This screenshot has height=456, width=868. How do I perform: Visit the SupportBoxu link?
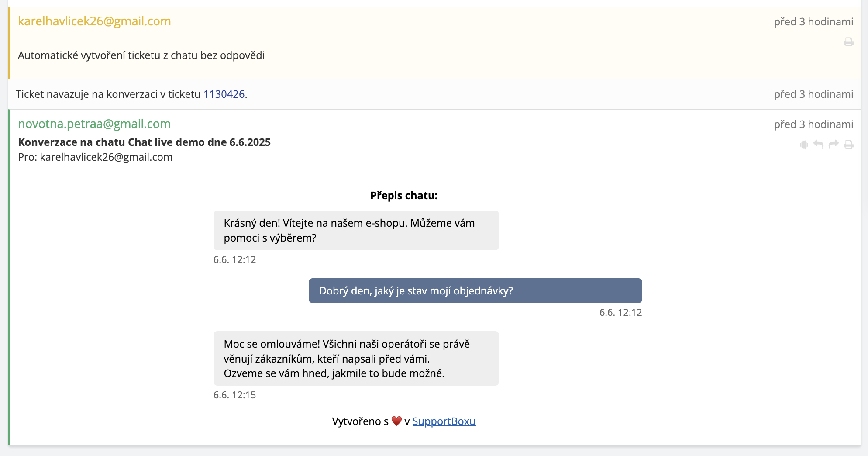click(444, 421)
